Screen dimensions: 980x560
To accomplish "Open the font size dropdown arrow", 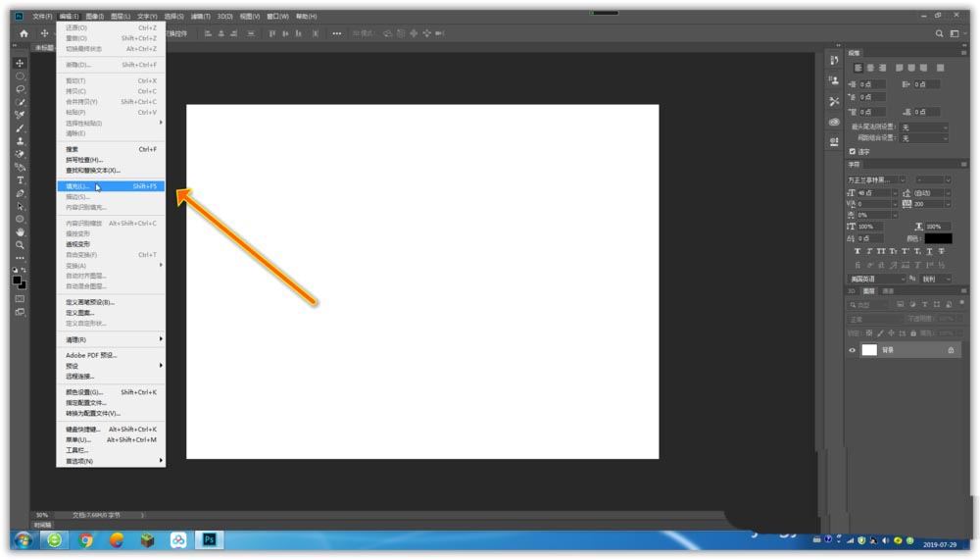I will (x=895, y=193).
